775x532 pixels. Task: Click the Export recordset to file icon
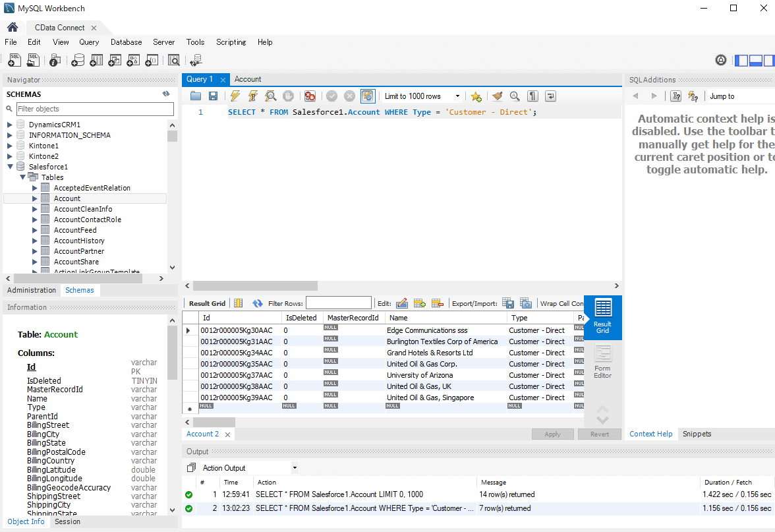coord(508,303)
